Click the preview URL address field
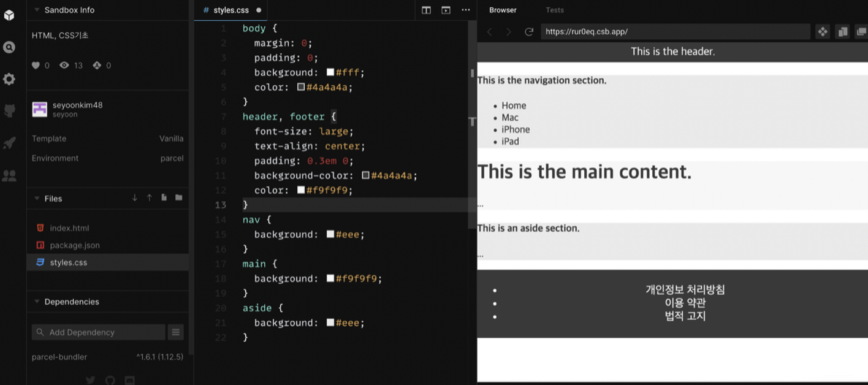868x385 pixels. (676, 31)
